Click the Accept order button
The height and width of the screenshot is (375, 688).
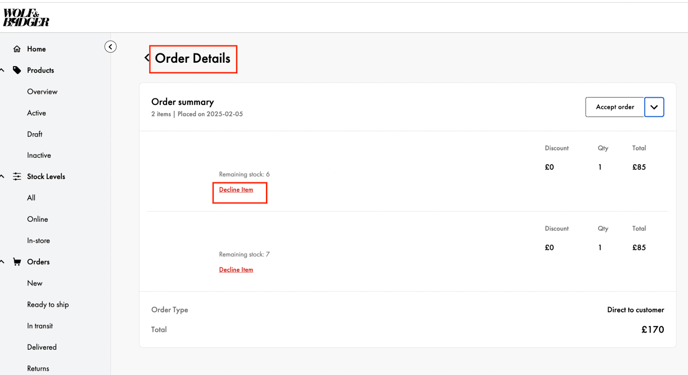pyautogui.click(x=615, y=107)
